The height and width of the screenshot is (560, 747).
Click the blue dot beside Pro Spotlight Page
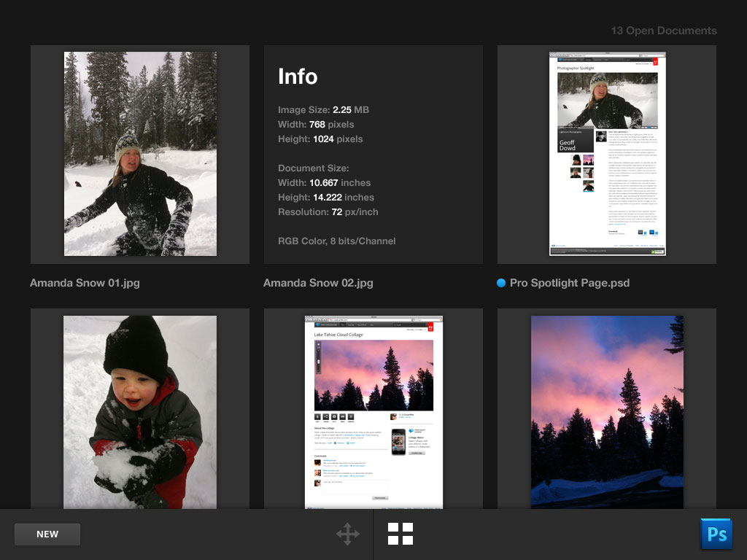coord(501,283)
